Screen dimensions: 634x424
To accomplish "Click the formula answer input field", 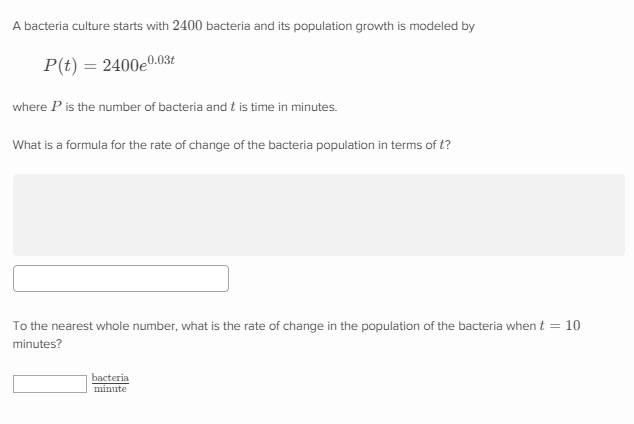I will click(x=121, y=278).
